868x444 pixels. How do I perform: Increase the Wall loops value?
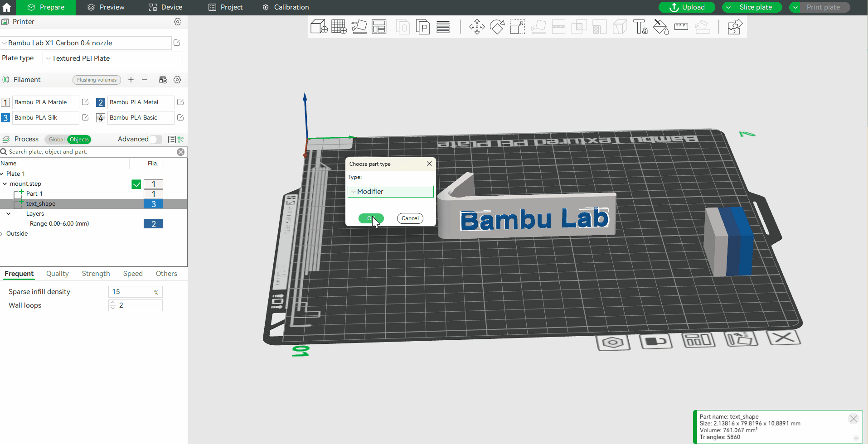point(113,302)
